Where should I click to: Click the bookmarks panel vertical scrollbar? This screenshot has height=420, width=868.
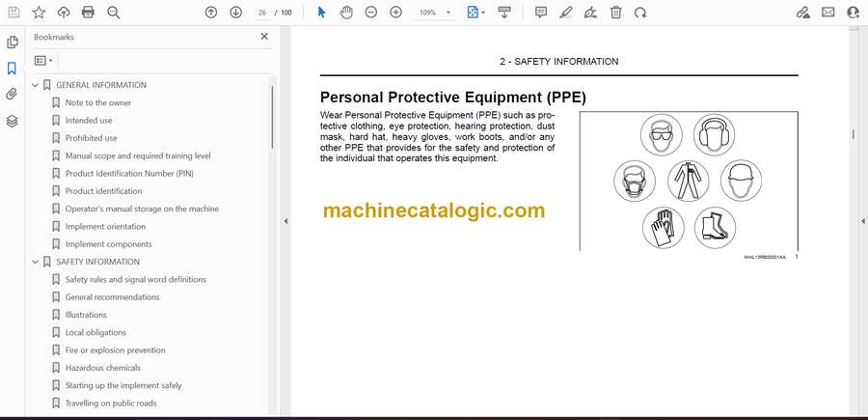click(272, 118)
